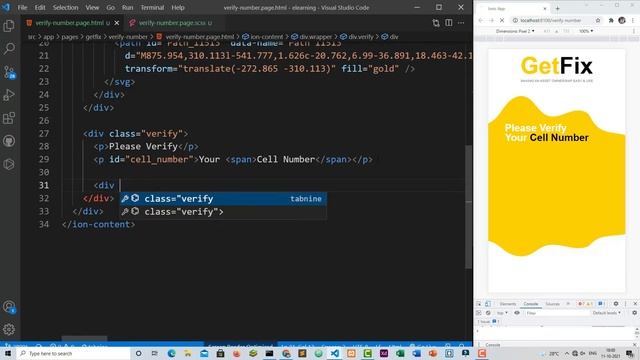Click Open Changes icon in editor toolbar

coord(436,23)
